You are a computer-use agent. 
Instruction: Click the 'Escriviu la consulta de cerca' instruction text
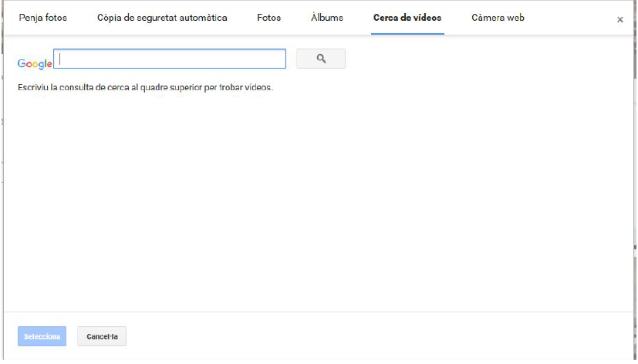point(146,87)
